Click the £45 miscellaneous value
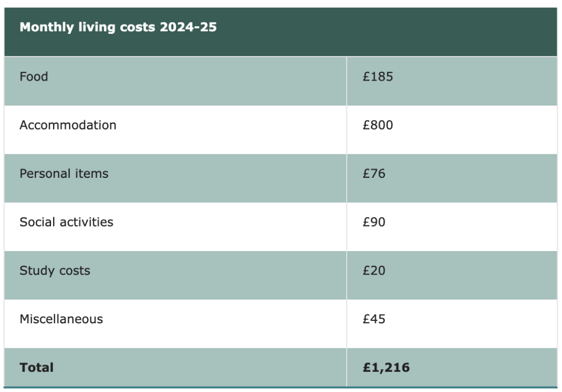 point(374,319)
